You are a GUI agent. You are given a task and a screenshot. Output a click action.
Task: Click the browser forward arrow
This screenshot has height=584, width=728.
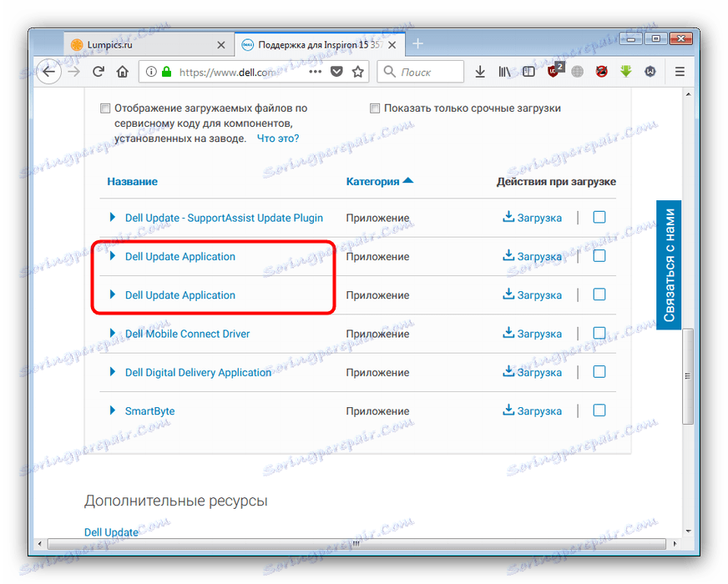[73, 72]
